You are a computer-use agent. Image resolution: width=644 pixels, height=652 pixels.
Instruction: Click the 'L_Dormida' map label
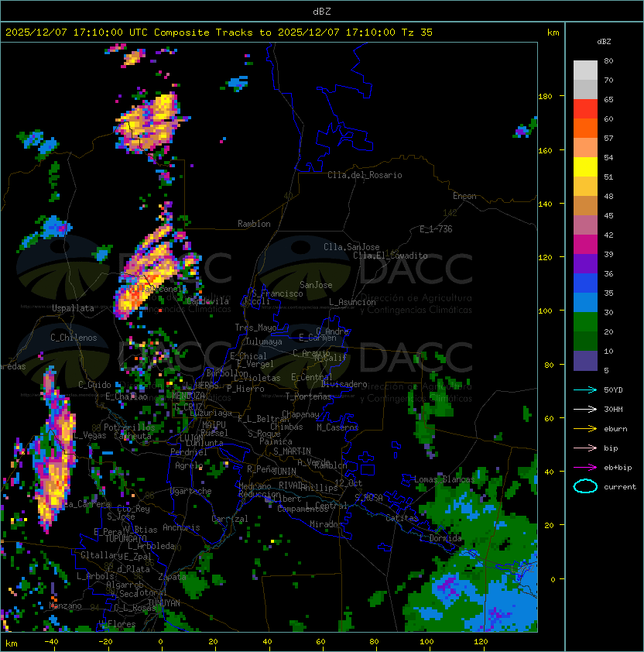tap(440, 538)
